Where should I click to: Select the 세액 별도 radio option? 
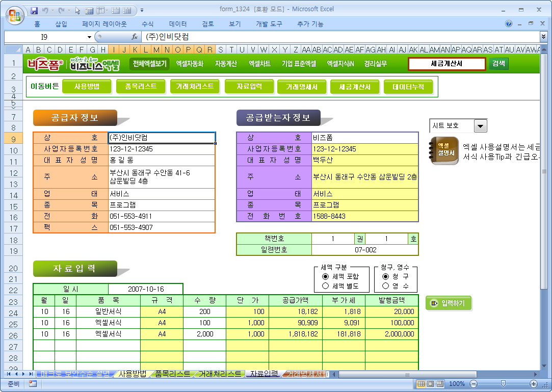point(326,286)
